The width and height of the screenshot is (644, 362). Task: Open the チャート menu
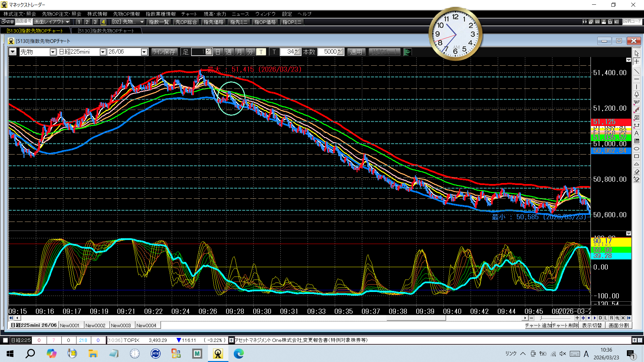[x=189, y=14]
